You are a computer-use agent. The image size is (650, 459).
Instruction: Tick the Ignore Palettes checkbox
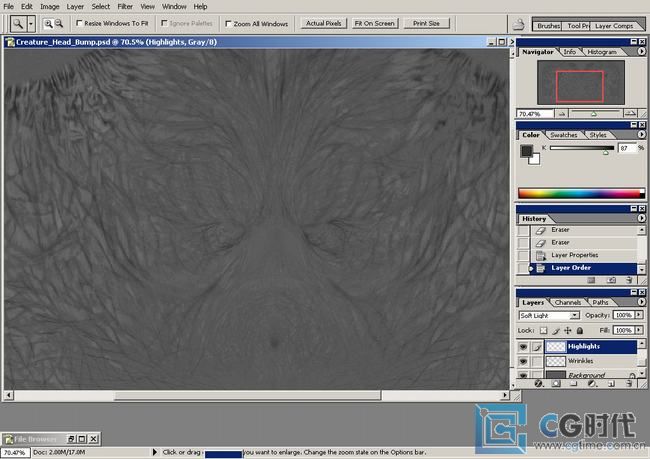(164, 23)
